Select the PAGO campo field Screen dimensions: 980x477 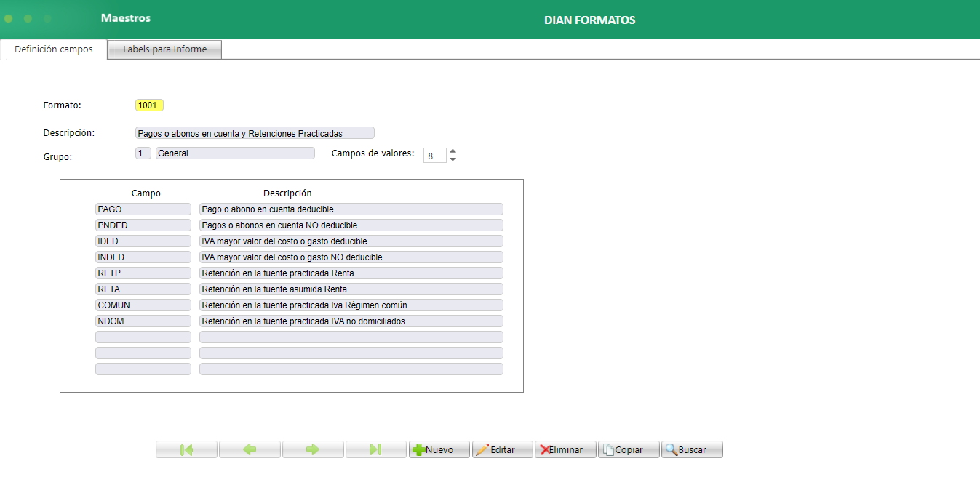click(x=143, y=209)
